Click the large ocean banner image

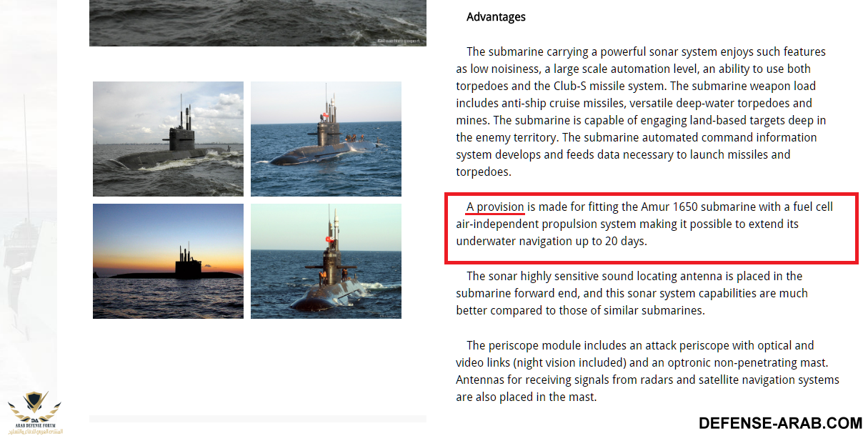coord(258,23)
